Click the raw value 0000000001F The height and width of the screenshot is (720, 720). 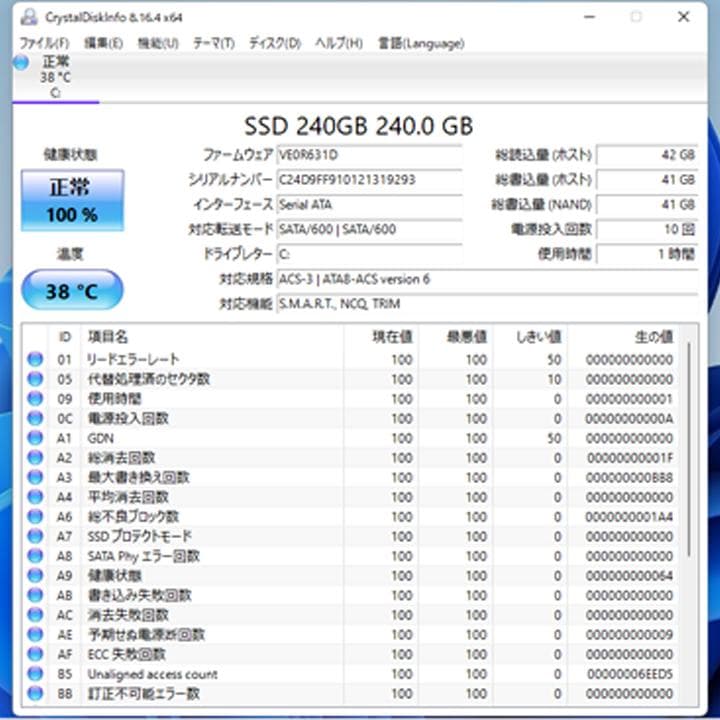[x=630, y=457]
